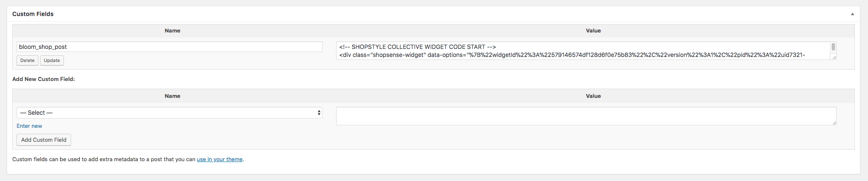Click the scrollbar thumb in widget code textarea
Screen dimensions: 868x181
pos(833,47)
